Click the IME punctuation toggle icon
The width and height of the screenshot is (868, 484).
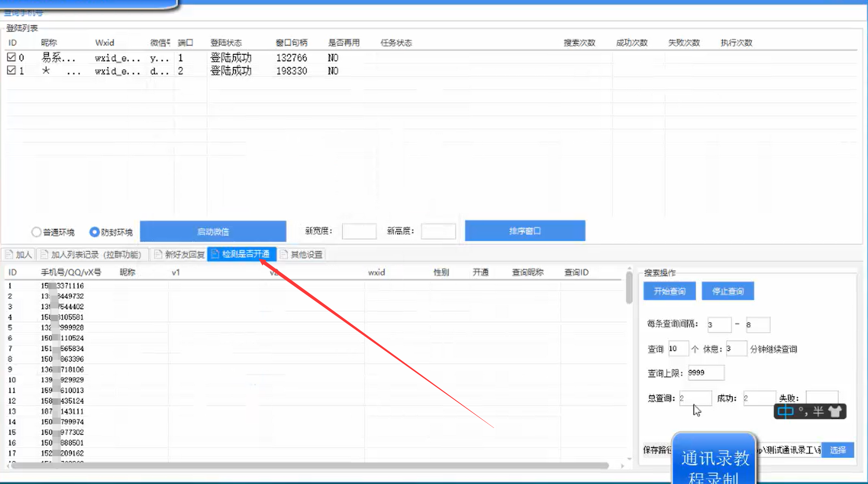point(803,412)
